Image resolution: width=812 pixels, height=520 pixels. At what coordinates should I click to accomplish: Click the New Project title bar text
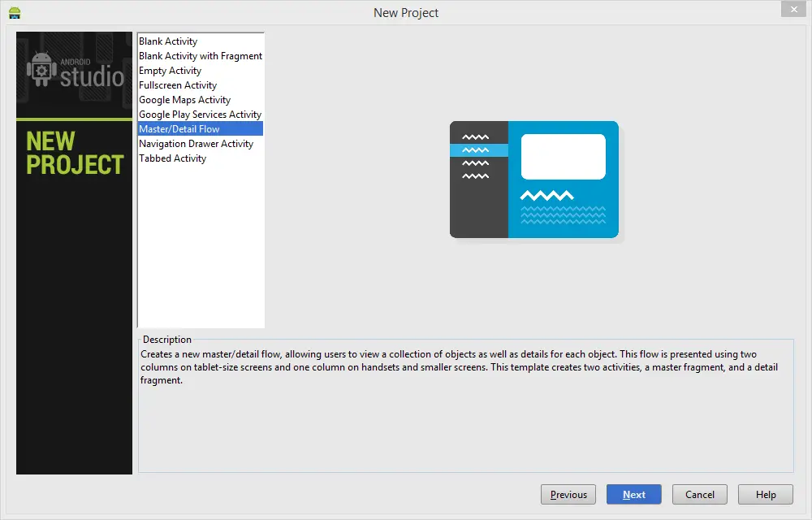(406, 12)
